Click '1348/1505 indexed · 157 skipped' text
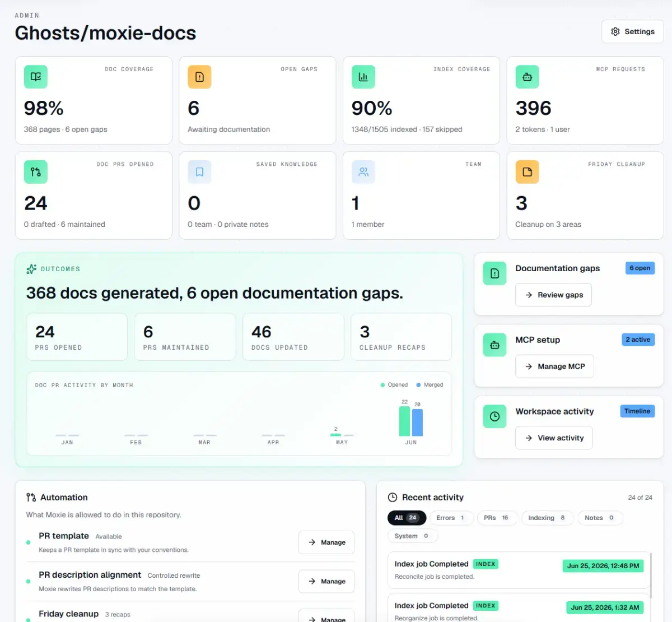672x622 pixels. point(407,129)
